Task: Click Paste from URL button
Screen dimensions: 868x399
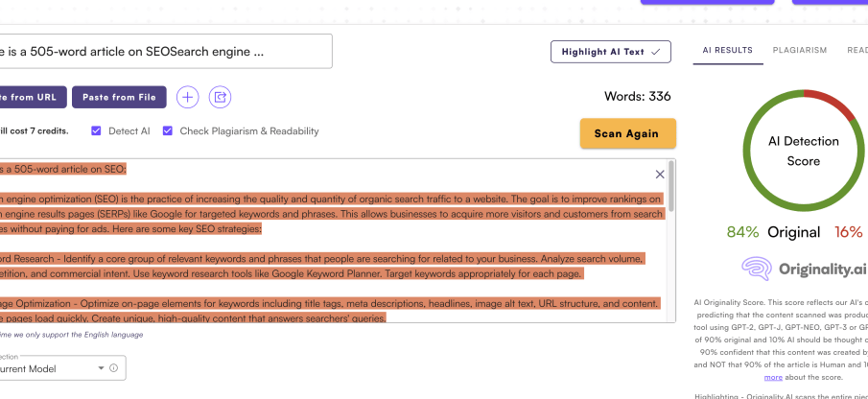Action: (x=34, y=98)
